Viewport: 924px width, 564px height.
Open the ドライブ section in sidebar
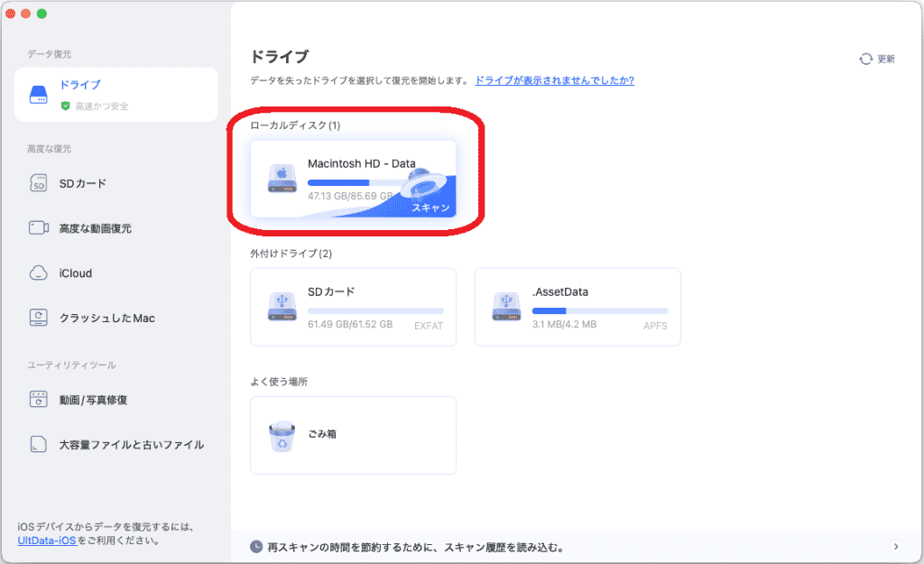[116, 94]
